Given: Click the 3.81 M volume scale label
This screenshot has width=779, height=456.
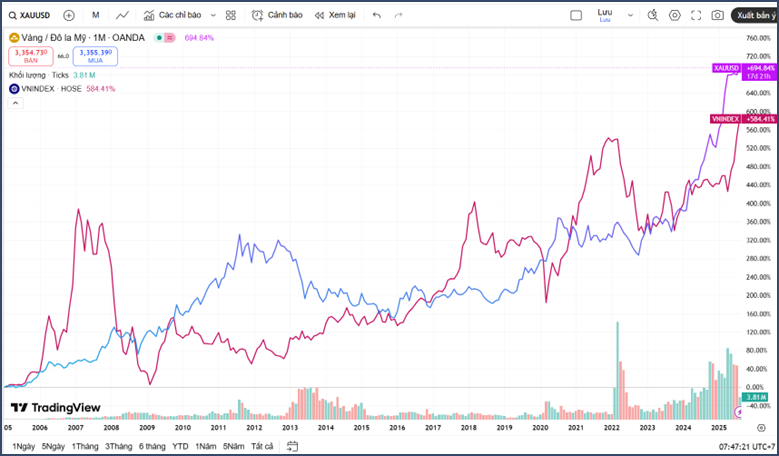Looking at the screenshot, I should pyautogui.click(x=757, y=397).
